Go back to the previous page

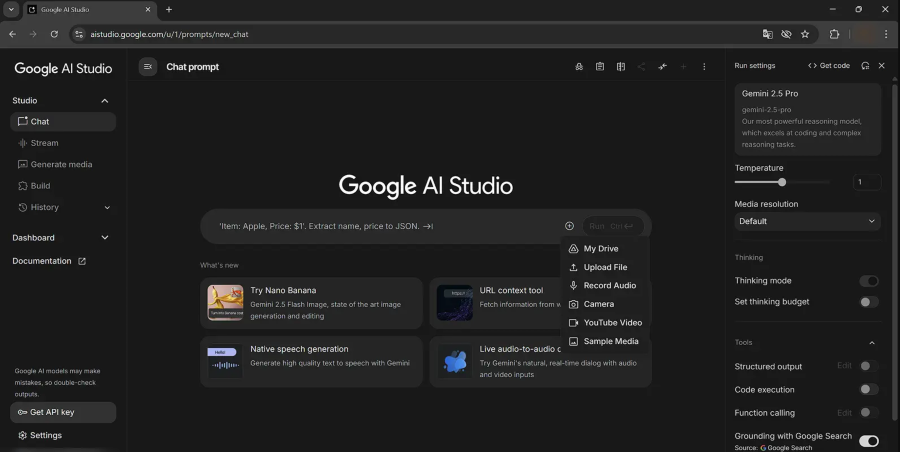[13, 34]
